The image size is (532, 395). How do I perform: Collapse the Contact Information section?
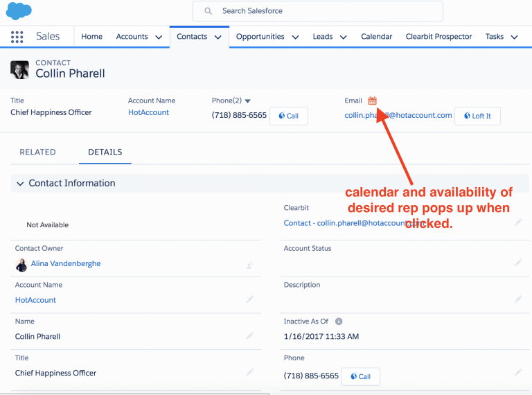coord(20,184)
